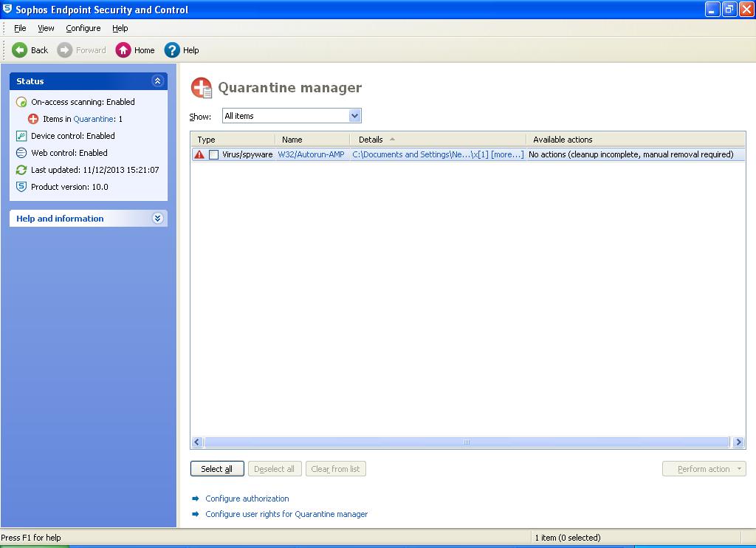Click the pink Home icon
The width and height of the screenshot is (756, 548).
[123, 50]
